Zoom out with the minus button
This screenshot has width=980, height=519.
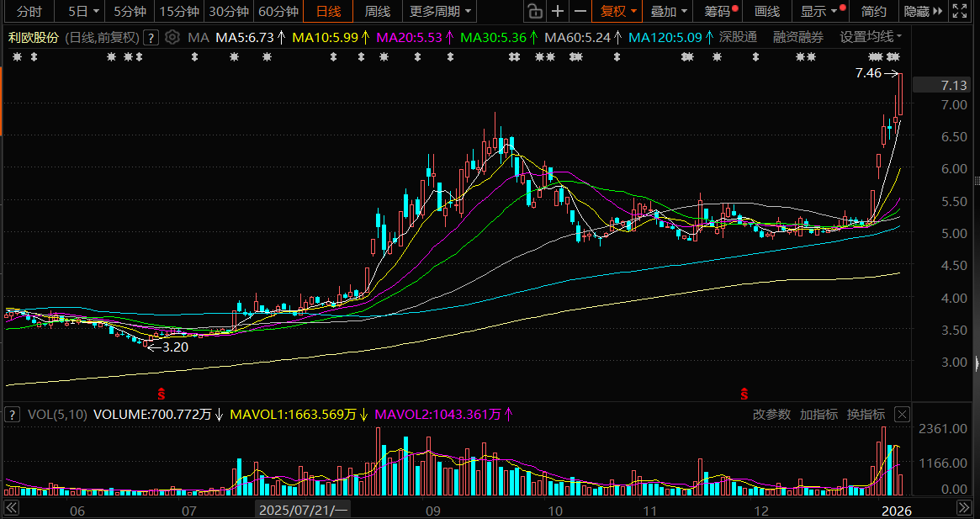tap(580, 11)
